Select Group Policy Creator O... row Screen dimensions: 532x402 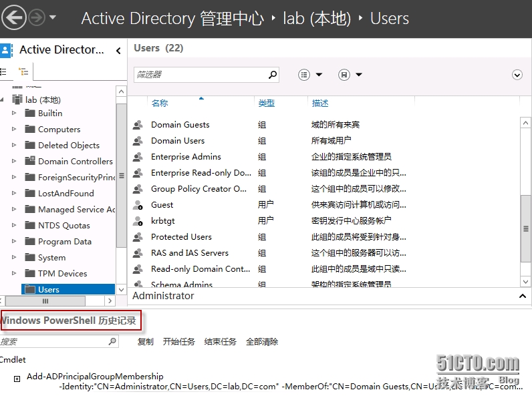pos(323,189)
